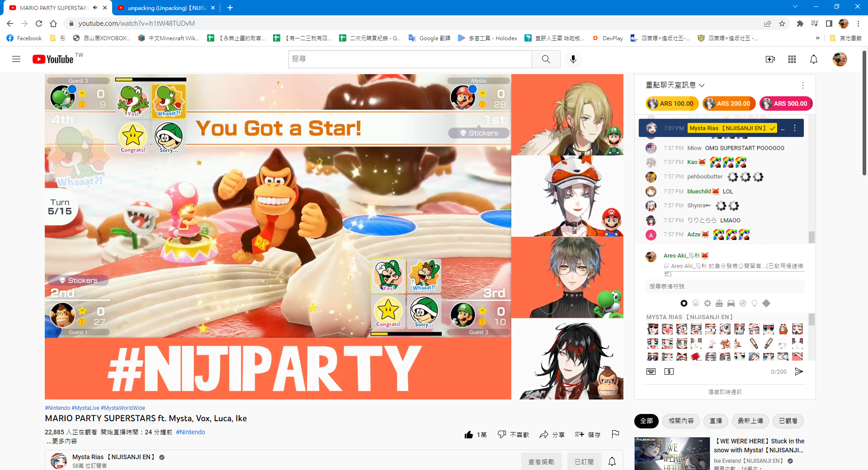Open the YouTube apps grid

[x=792, y=59]
